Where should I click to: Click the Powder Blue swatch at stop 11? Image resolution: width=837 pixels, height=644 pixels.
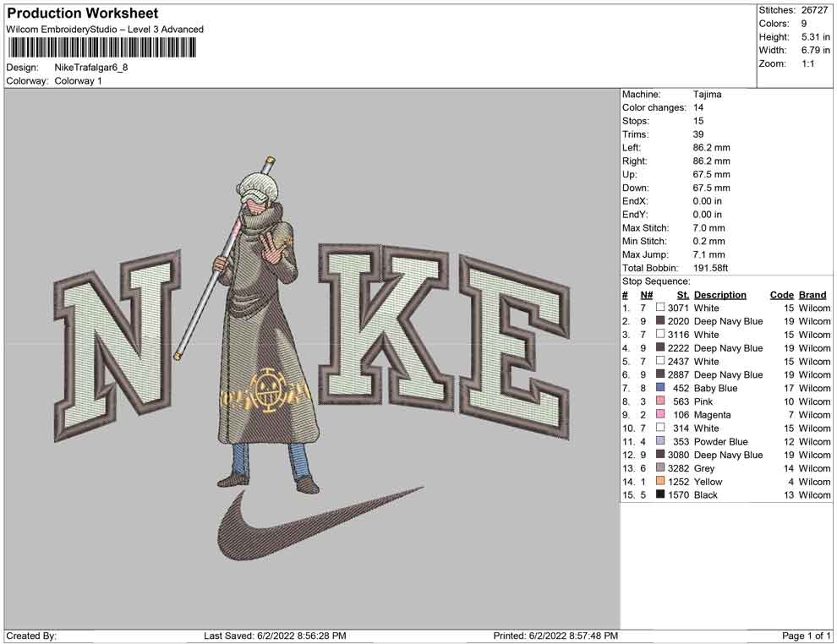660,440
